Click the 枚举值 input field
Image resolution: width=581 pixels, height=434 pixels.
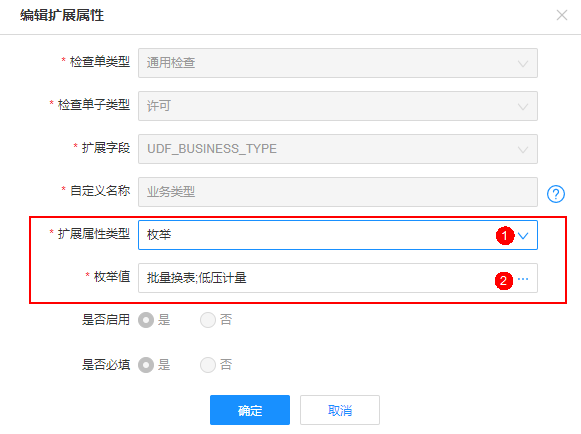point(338,278)
